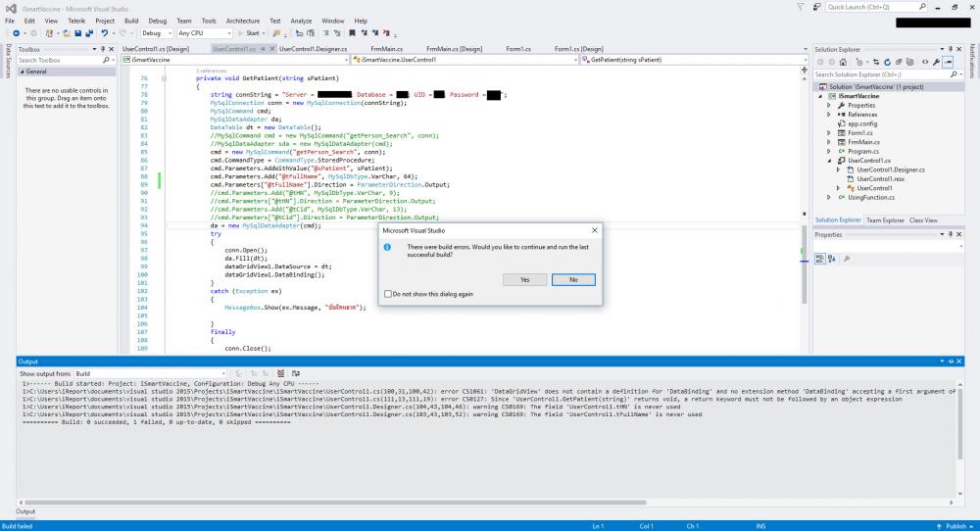Toggle word wrap icon in Output panel
This screenshot has width=980, height=531.
(x=296, y=373)
